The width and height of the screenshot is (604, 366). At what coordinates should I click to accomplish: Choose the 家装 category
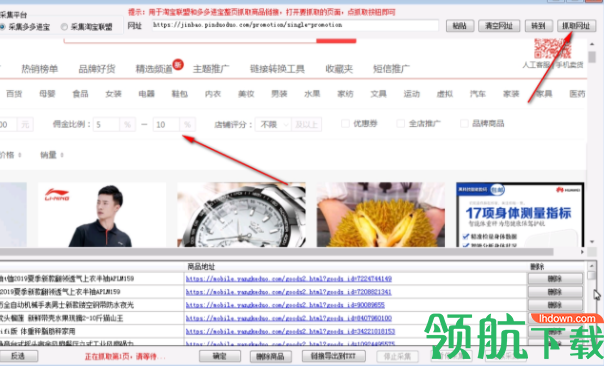point(511,94)
